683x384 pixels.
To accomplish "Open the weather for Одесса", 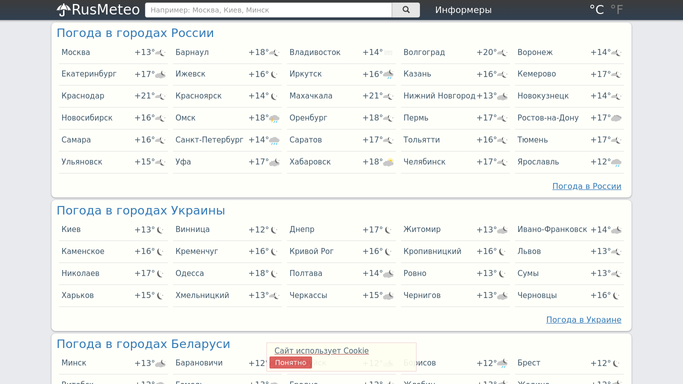I will pos(189,273).
